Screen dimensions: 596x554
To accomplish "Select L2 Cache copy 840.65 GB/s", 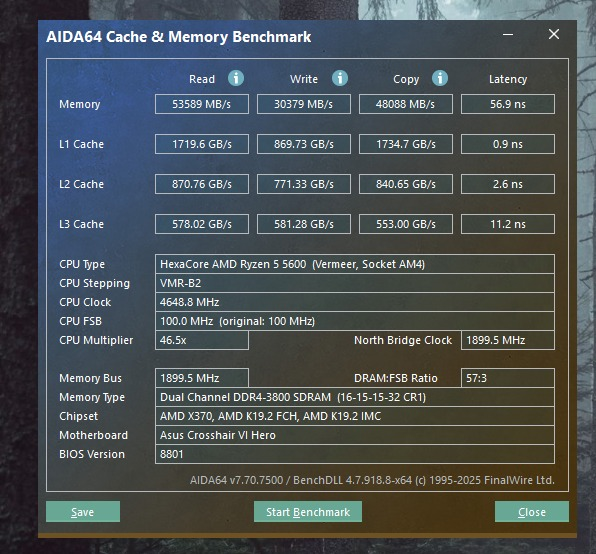I will [x=406, y=184].
